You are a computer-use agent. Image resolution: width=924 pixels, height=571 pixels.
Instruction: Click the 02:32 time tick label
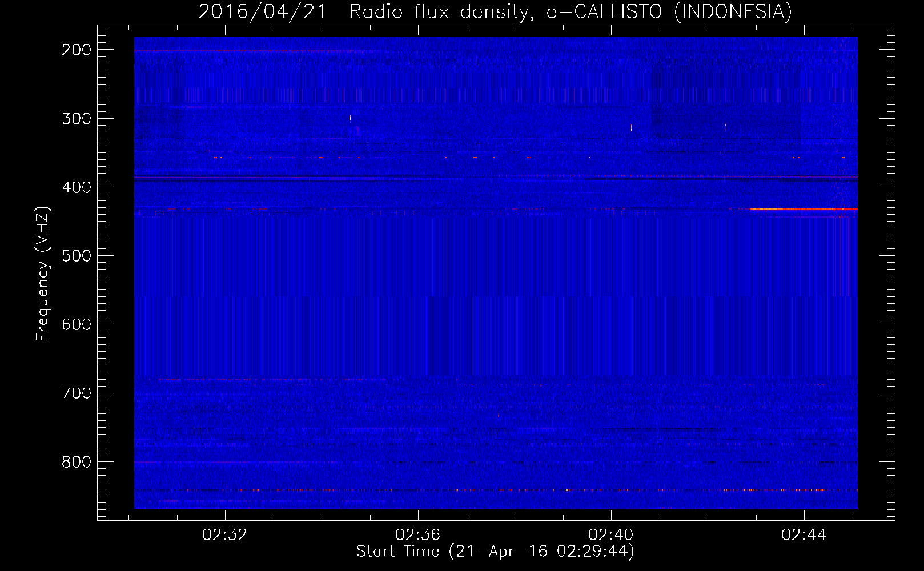pyautogui.click(x=225, y=534)
